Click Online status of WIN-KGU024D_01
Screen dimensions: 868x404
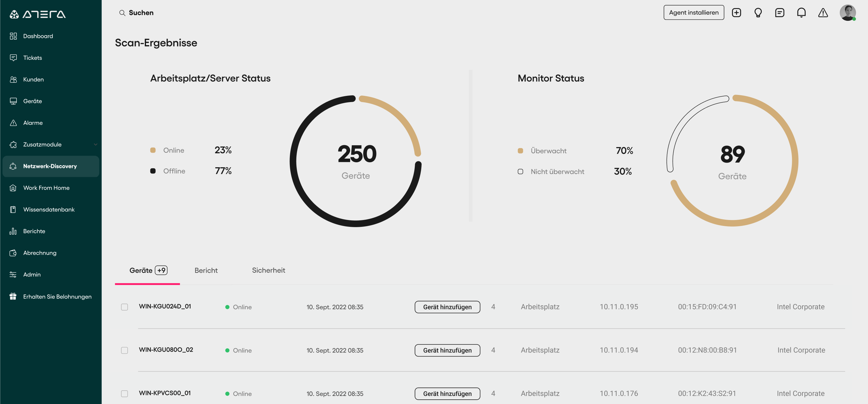point(239,307)
